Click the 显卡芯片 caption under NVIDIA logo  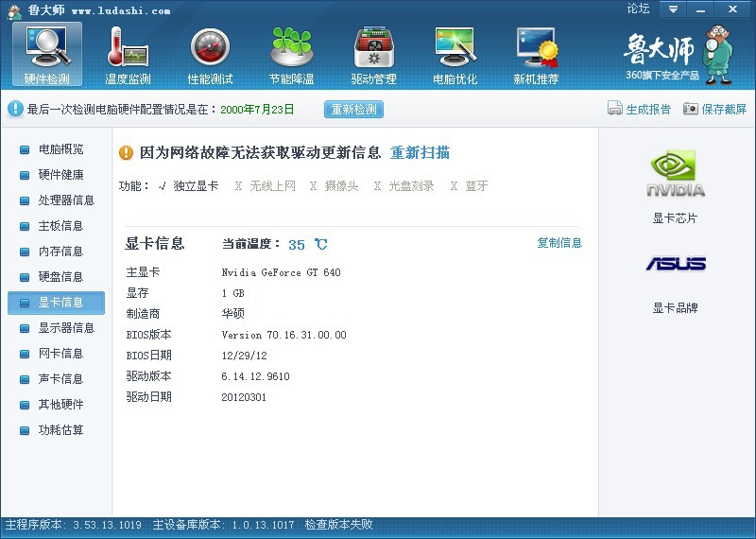tap(675, 218)
